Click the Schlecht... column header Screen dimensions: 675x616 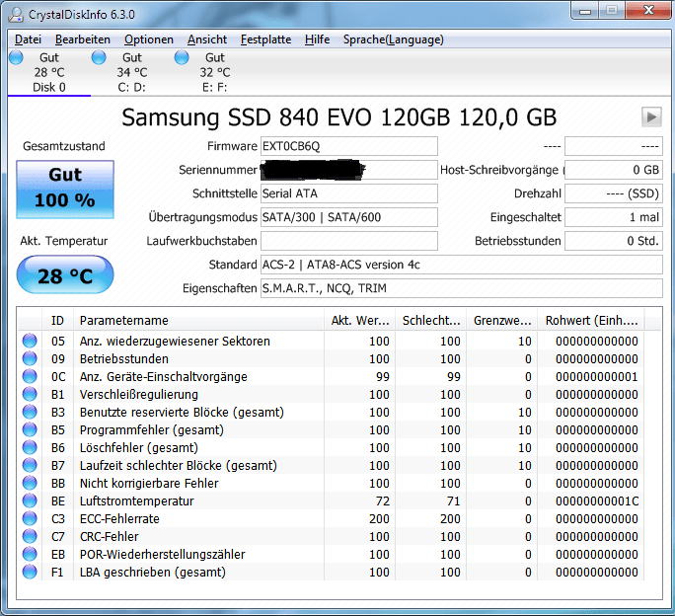click(431, 321)
